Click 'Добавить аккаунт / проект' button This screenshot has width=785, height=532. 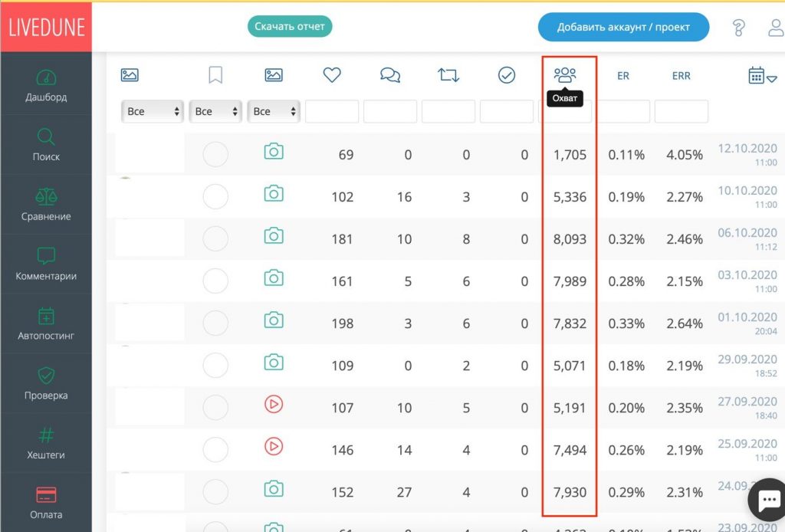click(623, 27)
